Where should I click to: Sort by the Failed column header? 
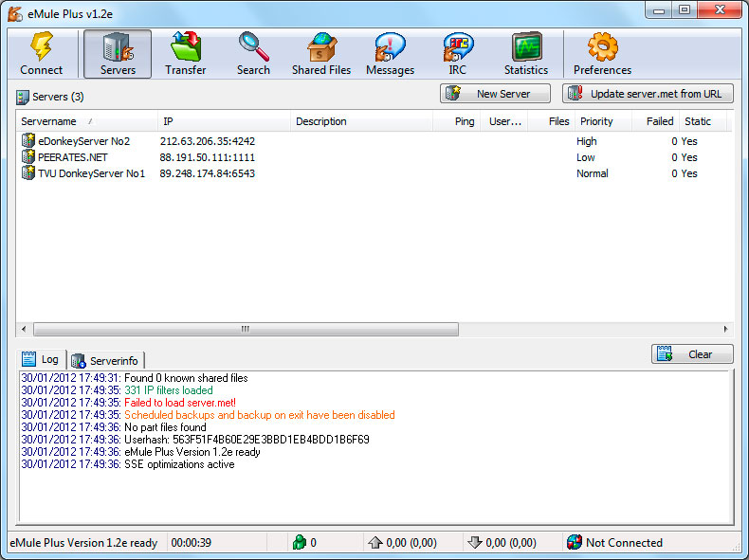655,121
